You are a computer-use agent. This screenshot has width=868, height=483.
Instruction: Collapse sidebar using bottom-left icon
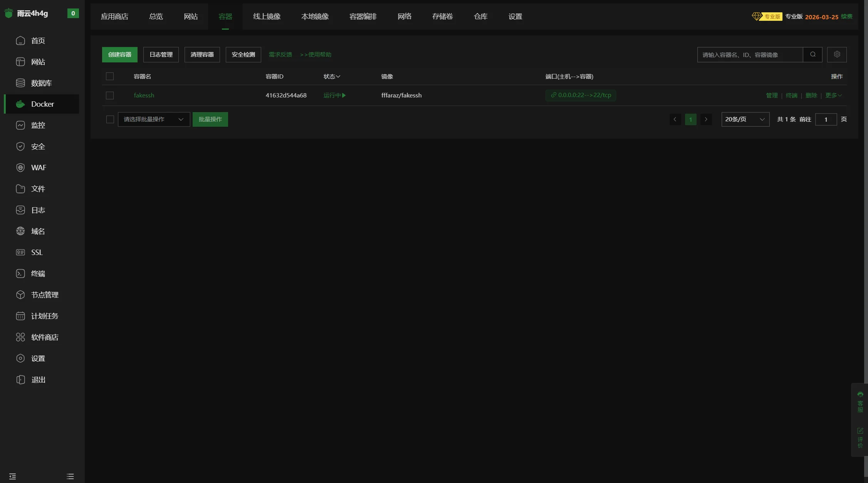12,476
